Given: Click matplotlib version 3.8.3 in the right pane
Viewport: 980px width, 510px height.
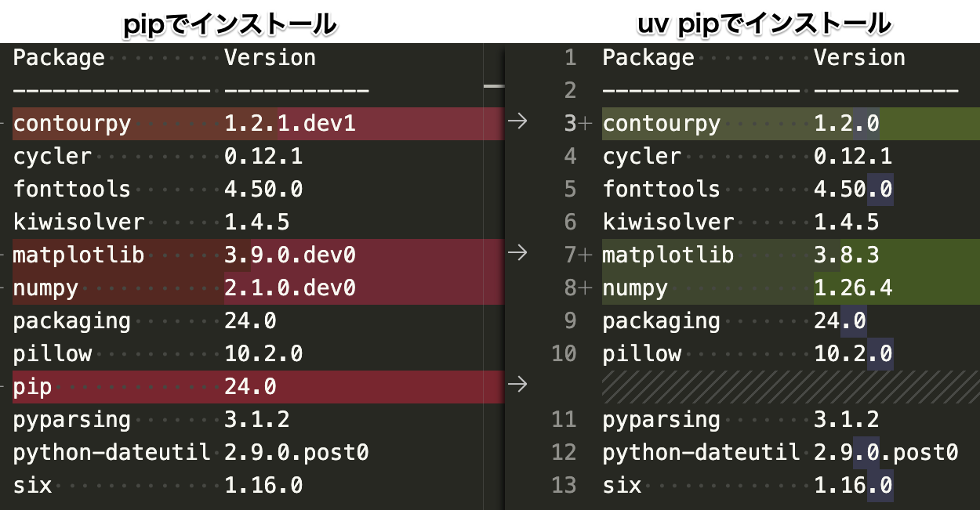Looking at the screenshot, I should pyautogui.click(x=846, y=255).
